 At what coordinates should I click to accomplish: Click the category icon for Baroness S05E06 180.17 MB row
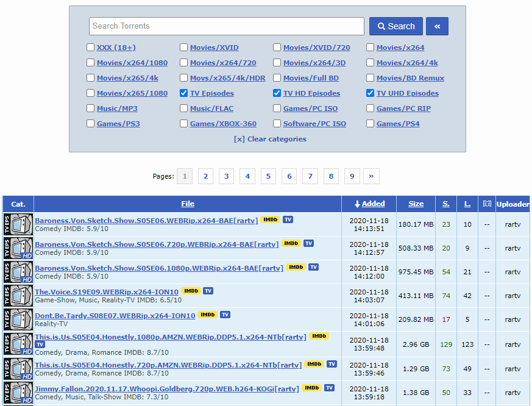[x=18, y=224]
